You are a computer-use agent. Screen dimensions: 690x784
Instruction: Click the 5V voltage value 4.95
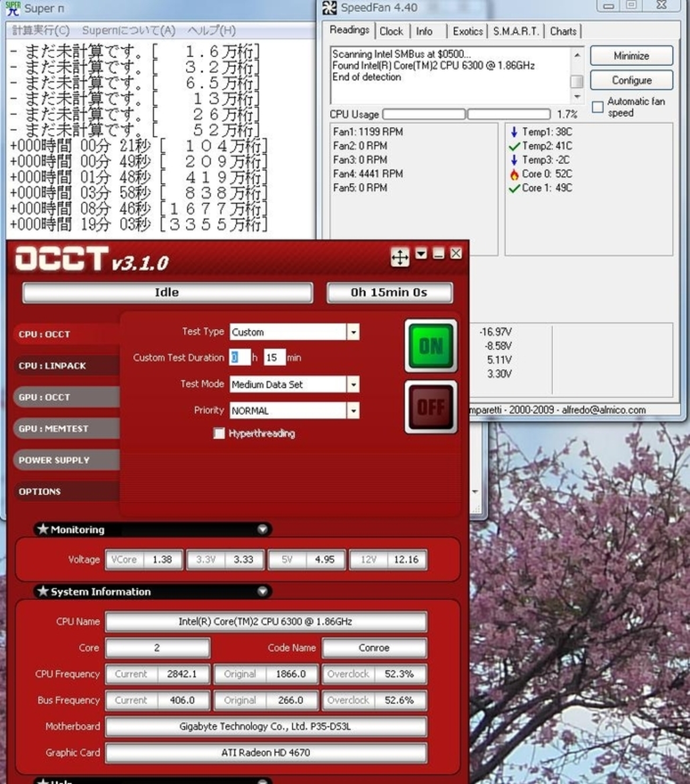pyautogui.click(x=325, y=559)
